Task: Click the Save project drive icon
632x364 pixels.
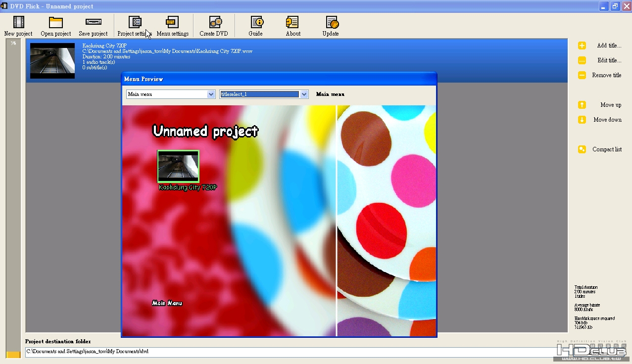Action: (x=93, y=22)
